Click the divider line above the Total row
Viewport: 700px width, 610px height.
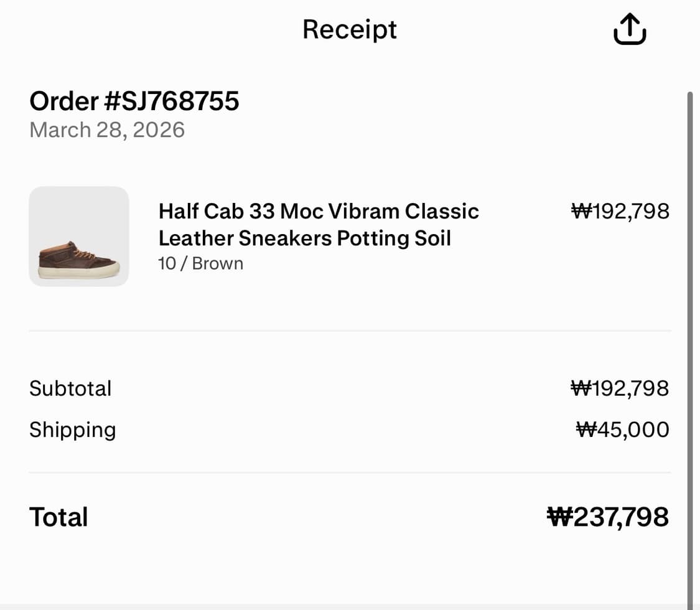click(350, 472)
